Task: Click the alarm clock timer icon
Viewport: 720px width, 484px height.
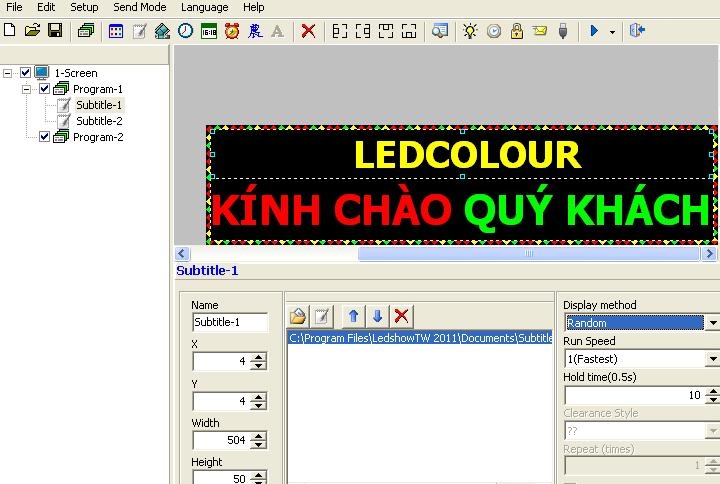Action: (232, 31)
